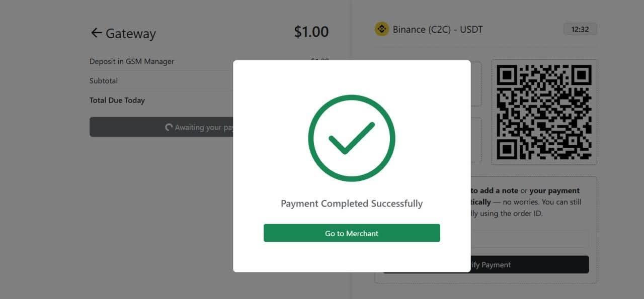Screen dimensions: 644x299
Task: Click the lower dashed box left of QR code
Action: tap(476, 140)
